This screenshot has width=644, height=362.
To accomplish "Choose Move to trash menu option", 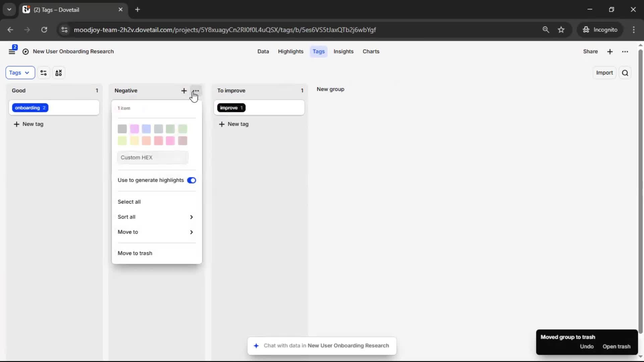I will tap(135, 253).
